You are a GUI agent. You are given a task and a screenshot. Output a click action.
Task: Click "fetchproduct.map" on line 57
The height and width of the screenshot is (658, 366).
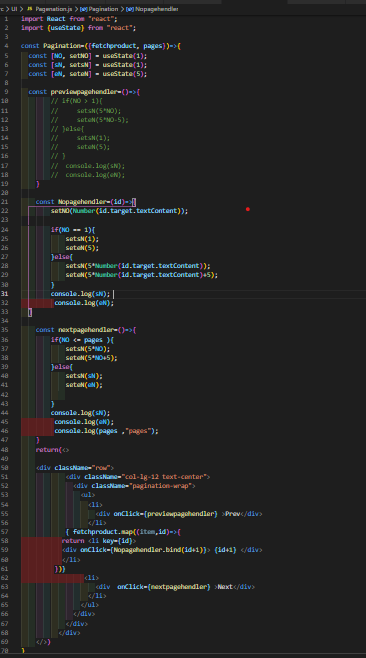coord(102,532)
